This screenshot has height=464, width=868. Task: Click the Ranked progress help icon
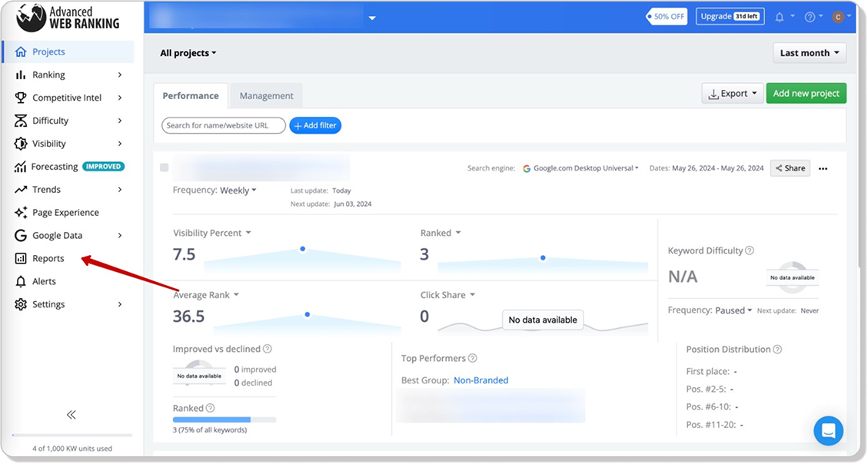tap(211, 408)
